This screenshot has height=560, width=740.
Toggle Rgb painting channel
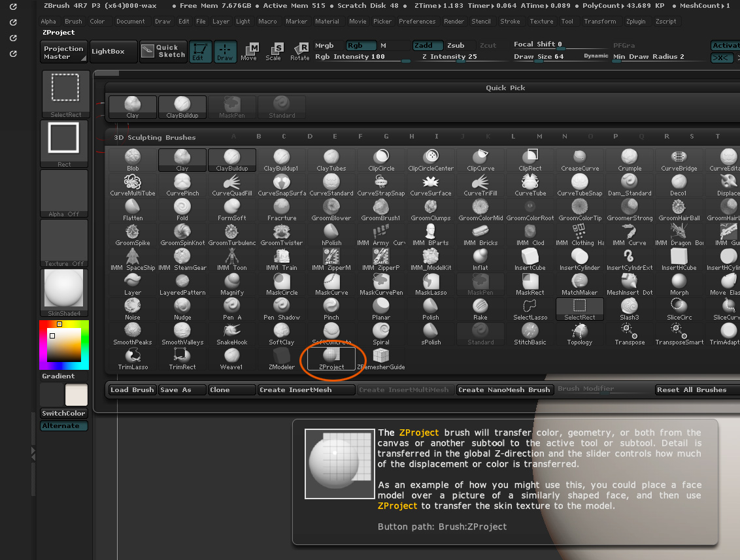[x=361, y=45]
